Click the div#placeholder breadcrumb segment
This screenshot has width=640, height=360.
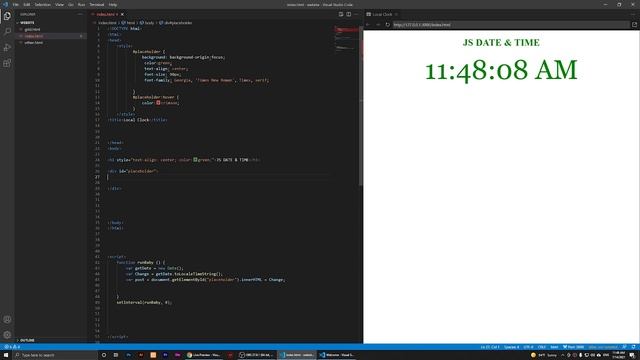pos(176,23)
